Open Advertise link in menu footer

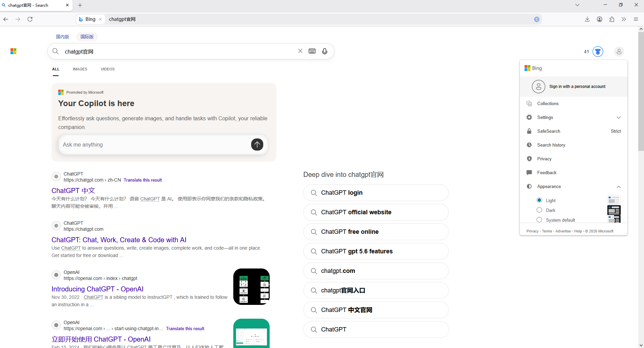click(x=563, y=231)
